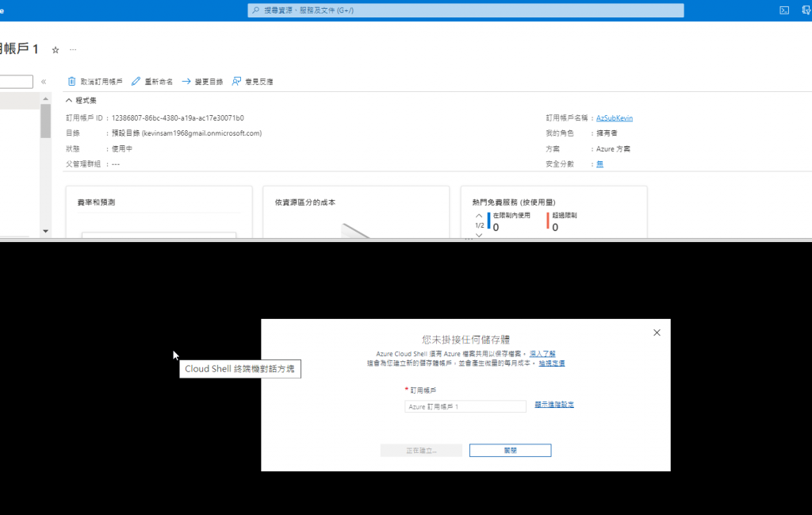Click the side menu search box
The height and width of the screenshot is (515, 812).
pyautogui.click(x=16, y=82)
